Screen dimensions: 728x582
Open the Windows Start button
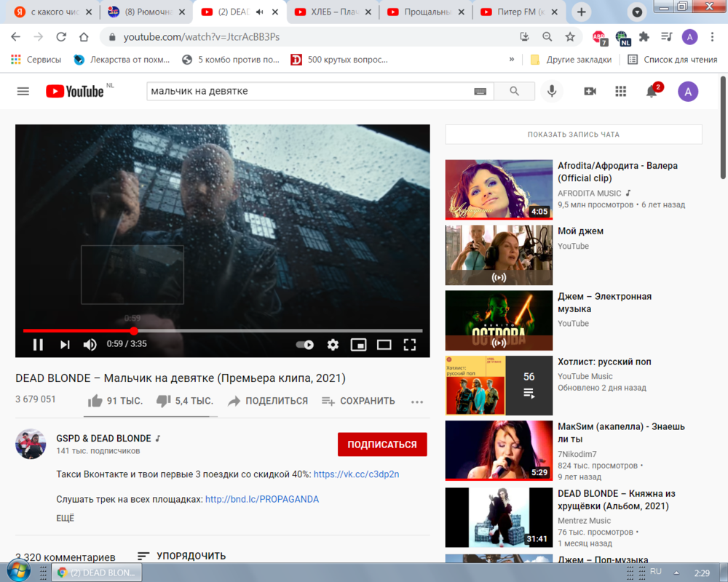coord(19,572)
